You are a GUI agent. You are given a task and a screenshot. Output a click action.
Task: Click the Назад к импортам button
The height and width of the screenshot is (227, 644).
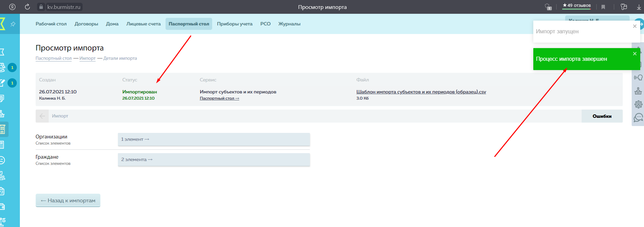click(68, 201)
